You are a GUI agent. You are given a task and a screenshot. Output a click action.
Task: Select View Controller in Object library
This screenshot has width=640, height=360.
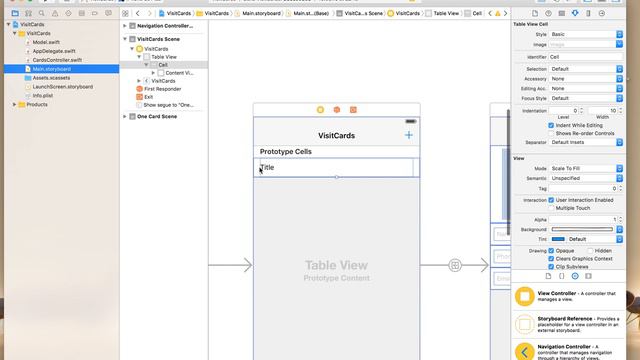568,296
